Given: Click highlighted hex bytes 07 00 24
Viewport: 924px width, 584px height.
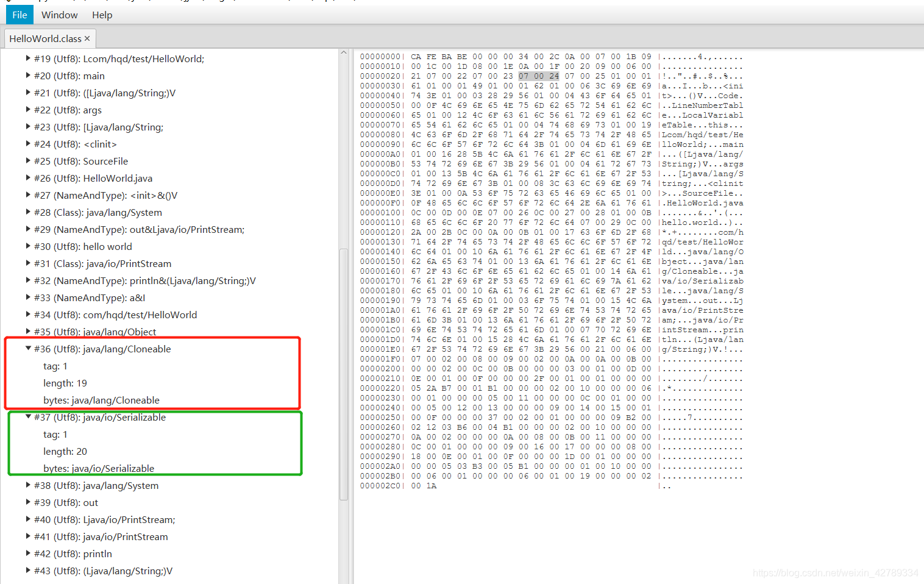Looking at the screenshot, I should (x=539, y=76).
